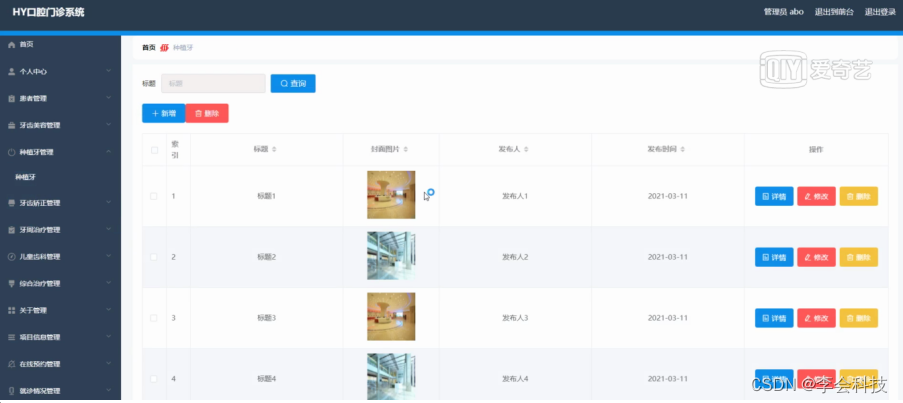Viewport: 903px width, 403px height.
Task: Expand 关于管理 with its chevron arrow
Action: coord(109,310)
